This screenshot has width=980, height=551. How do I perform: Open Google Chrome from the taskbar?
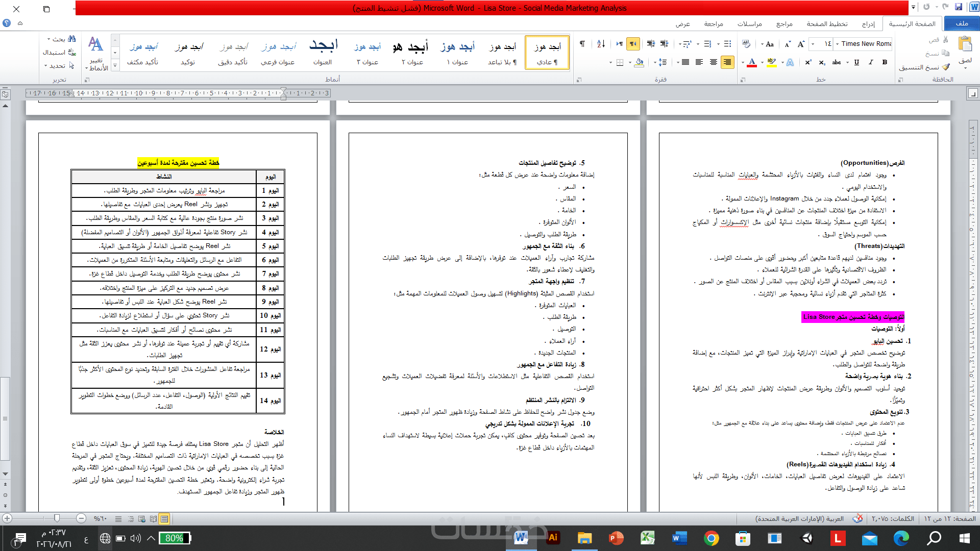coord(711,538)
